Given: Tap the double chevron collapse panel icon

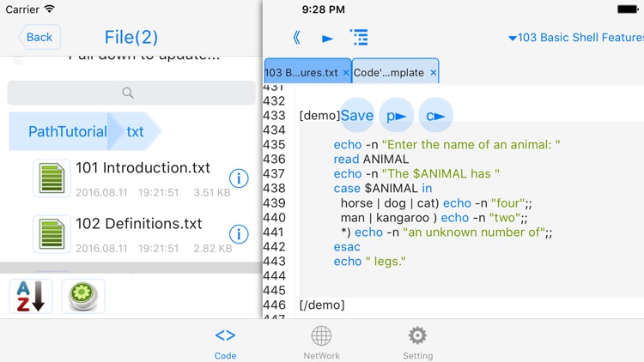Looking at the screenshot, I should click(296, 38).
